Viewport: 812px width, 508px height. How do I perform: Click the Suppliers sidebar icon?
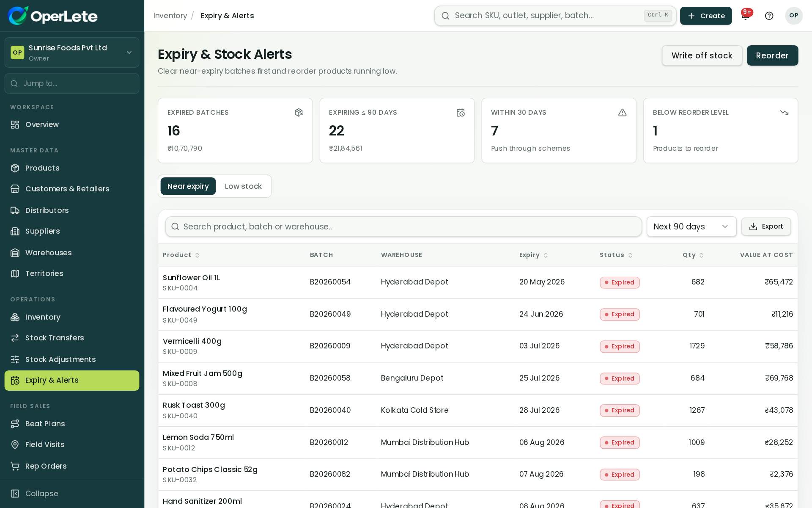[x=15, y=231]
